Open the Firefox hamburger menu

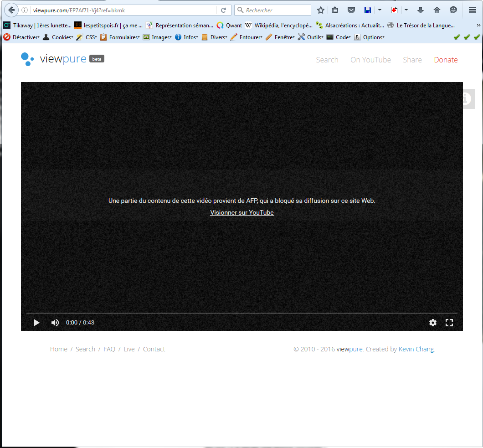click(472, 10)
